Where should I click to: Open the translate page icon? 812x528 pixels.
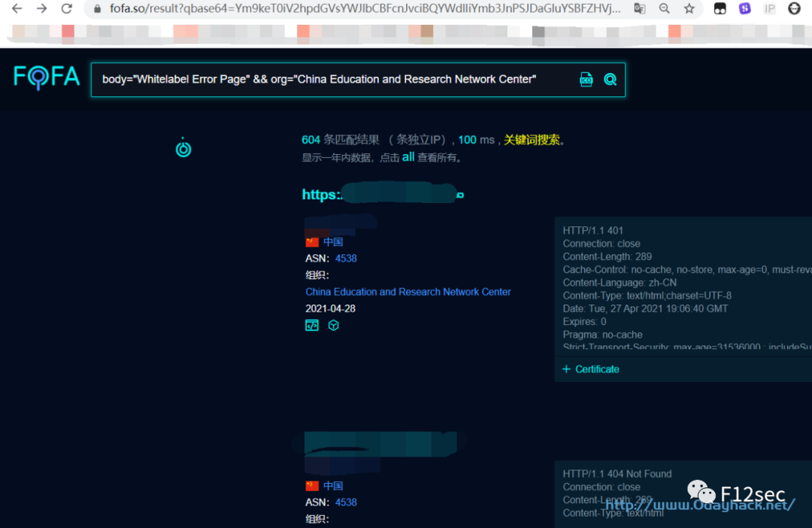(x=640, y=8)
